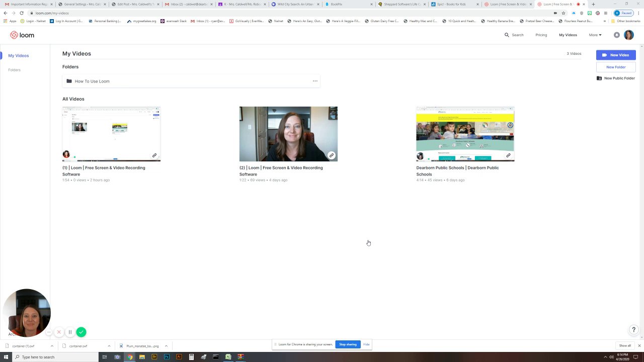Switch to Epic! Books for Kids tab
Image resolution: width=644 pixels, height=362 pixels.
click(454, 4)
